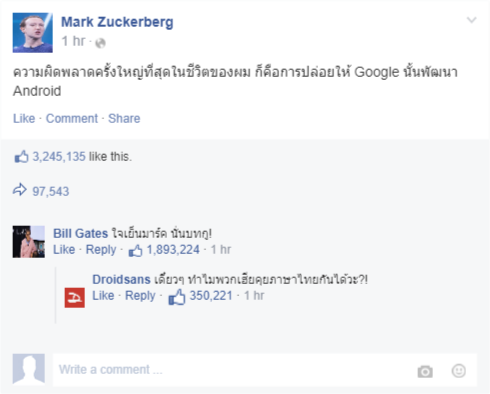490x394 pixels.
Task: View who liked via 3,245,135 count
Action: pyautogui.click(x=59, y=157)
